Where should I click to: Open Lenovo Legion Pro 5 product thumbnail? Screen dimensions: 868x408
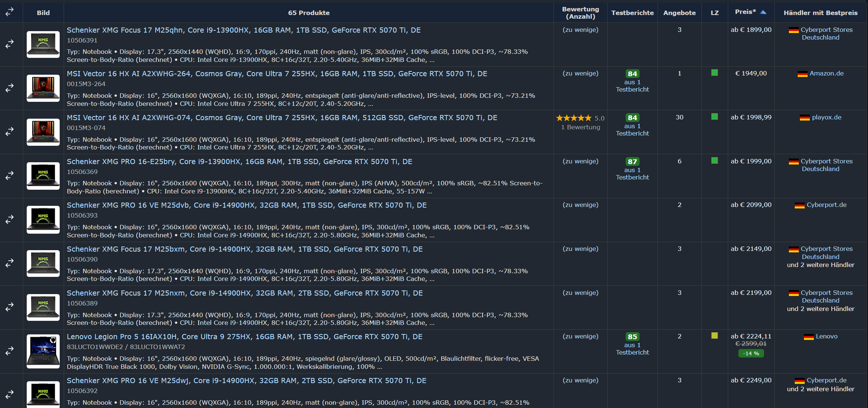(43, 351)
